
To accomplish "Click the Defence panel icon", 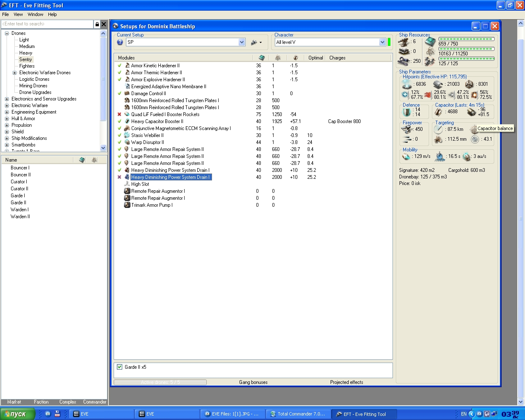I will pos(407,112).
